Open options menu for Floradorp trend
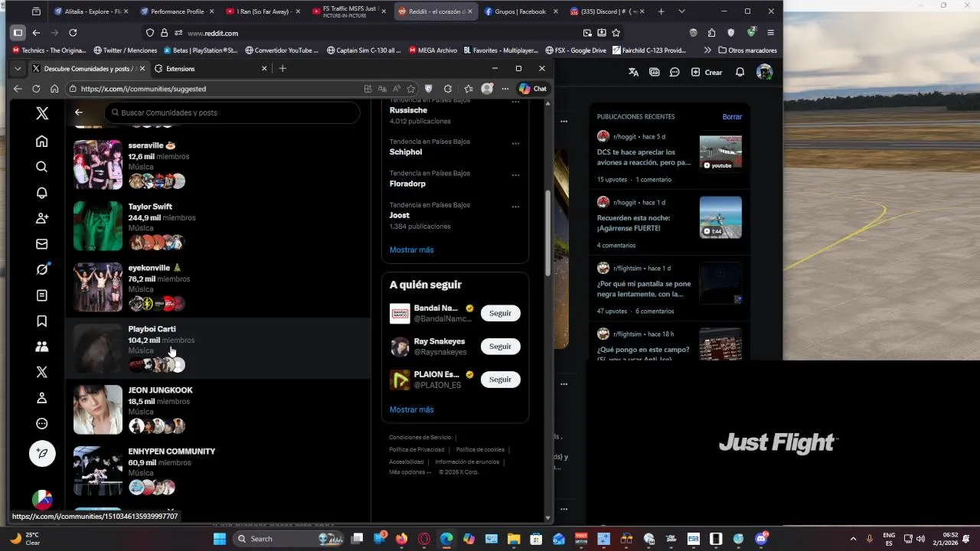The image size is (980, 551). coord(515,174)
